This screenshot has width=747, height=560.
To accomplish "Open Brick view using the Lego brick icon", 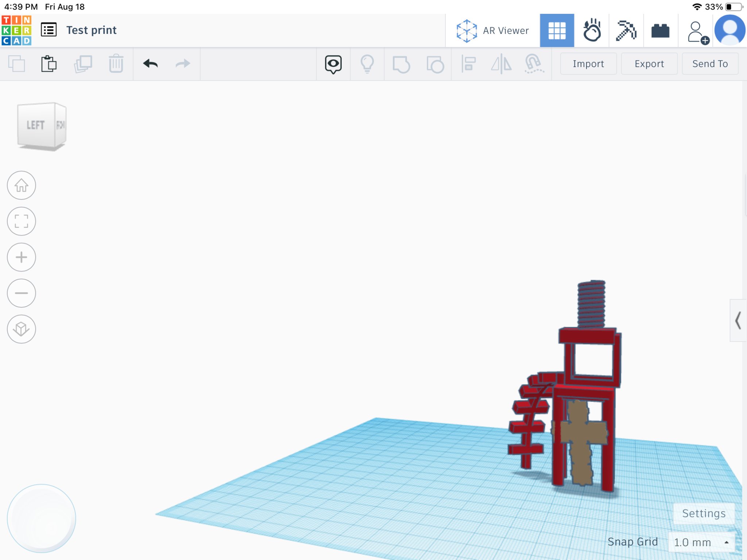I will pos(661,30).
